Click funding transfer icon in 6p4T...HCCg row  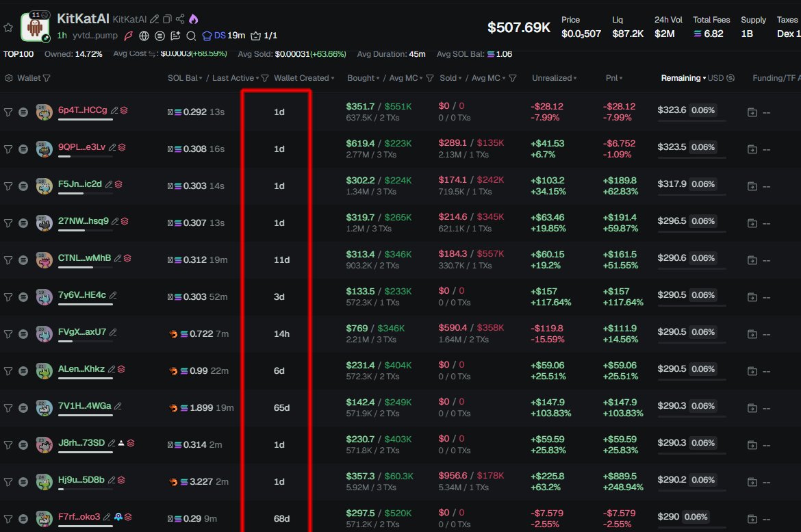[x=752, y=112]
